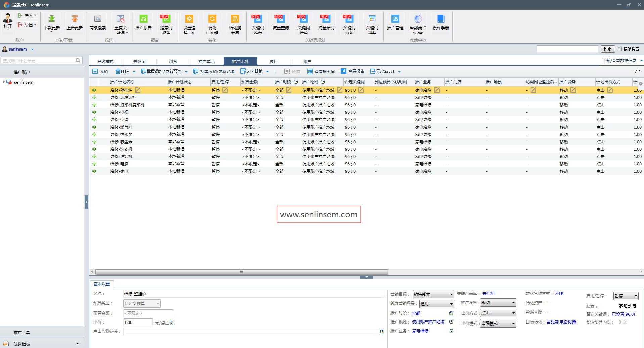Switch to the 推广单元 tab
The height and width of the screenshot is (348, 644).
(x=206, y=61)
